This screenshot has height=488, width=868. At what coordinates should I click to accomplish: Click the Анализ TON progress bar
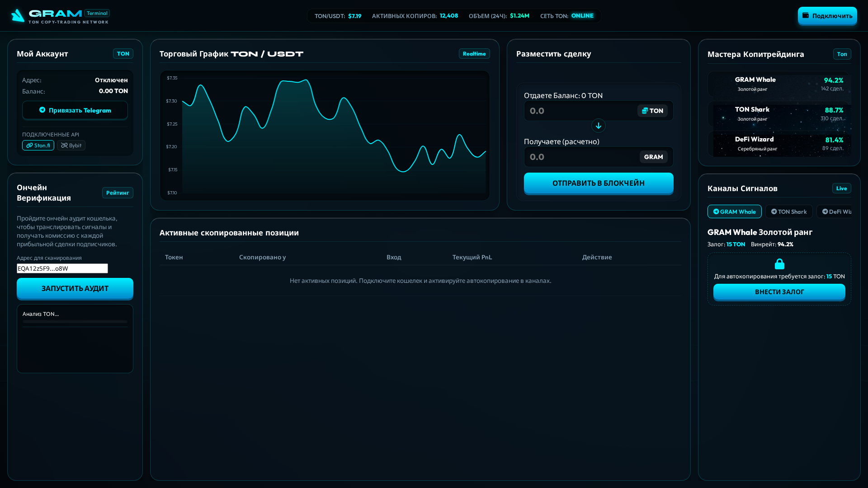[x=75, y=322]
